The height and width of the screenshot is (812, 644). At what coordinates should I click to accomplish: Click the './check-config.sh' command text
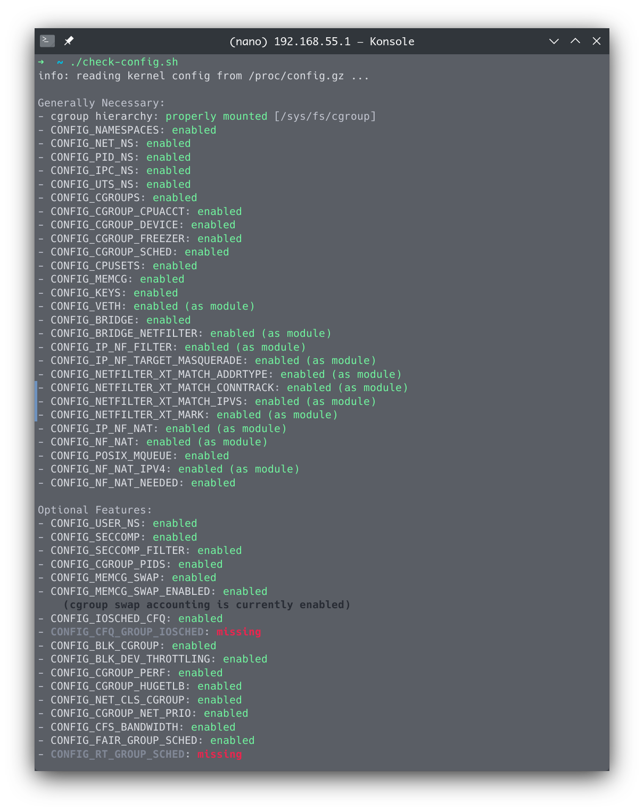point(124,62)
